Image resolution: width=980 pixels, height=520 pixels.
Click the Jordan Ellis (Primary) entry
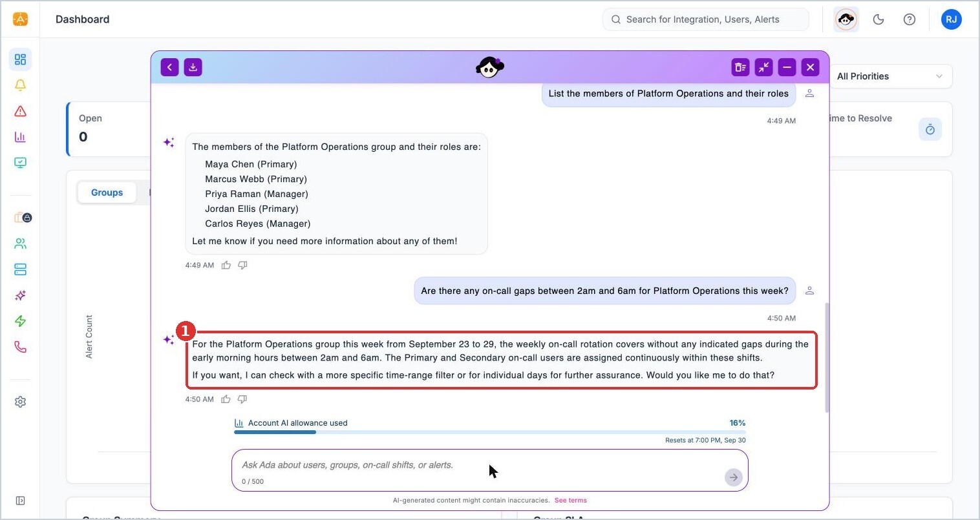[x=251, y=209]
